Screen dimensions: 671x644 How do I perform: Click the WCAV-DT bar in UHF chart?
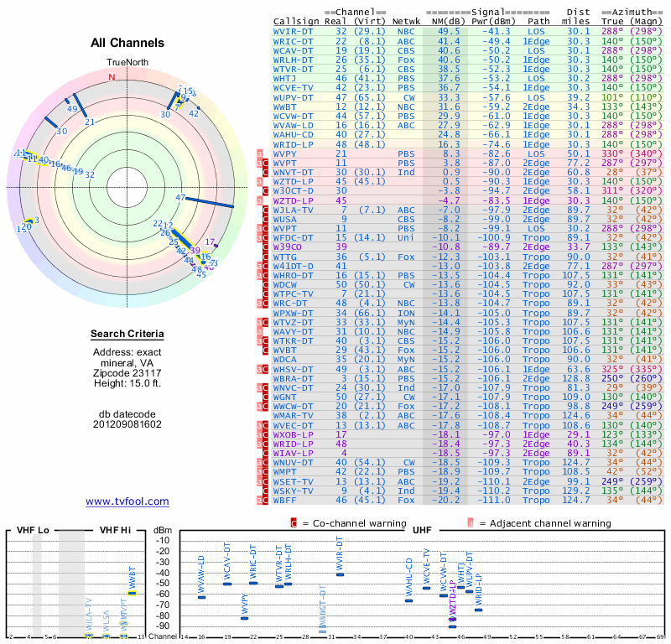point(227,584)
